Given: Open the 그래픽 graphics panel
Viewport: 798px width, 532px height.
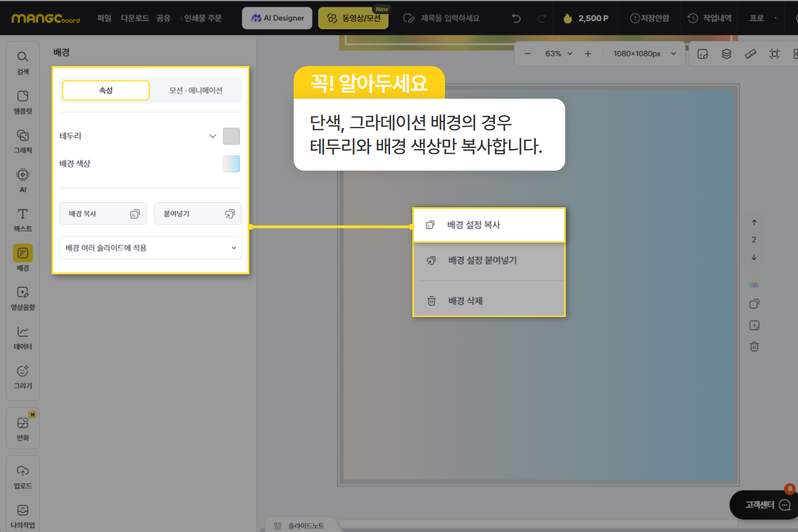Looking at the screenshot, I should (x=23, y=141).
